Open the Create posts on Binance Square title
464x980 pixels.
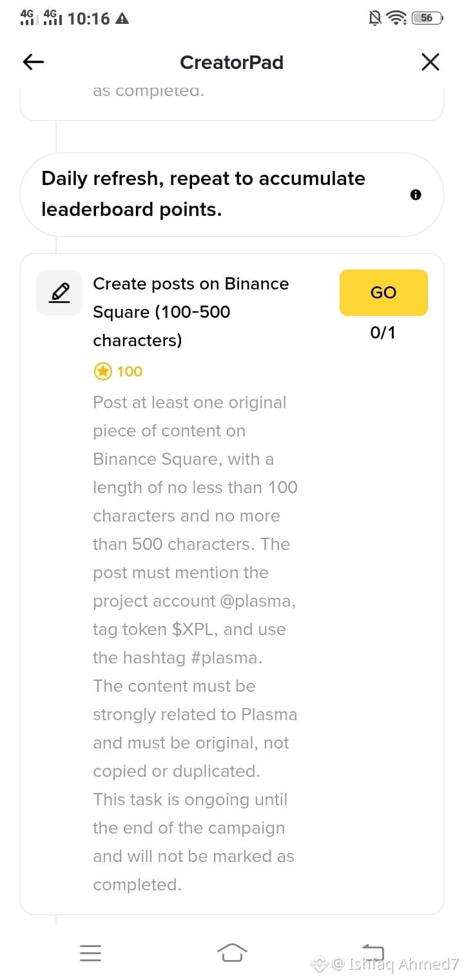click(x=191, y=311)
